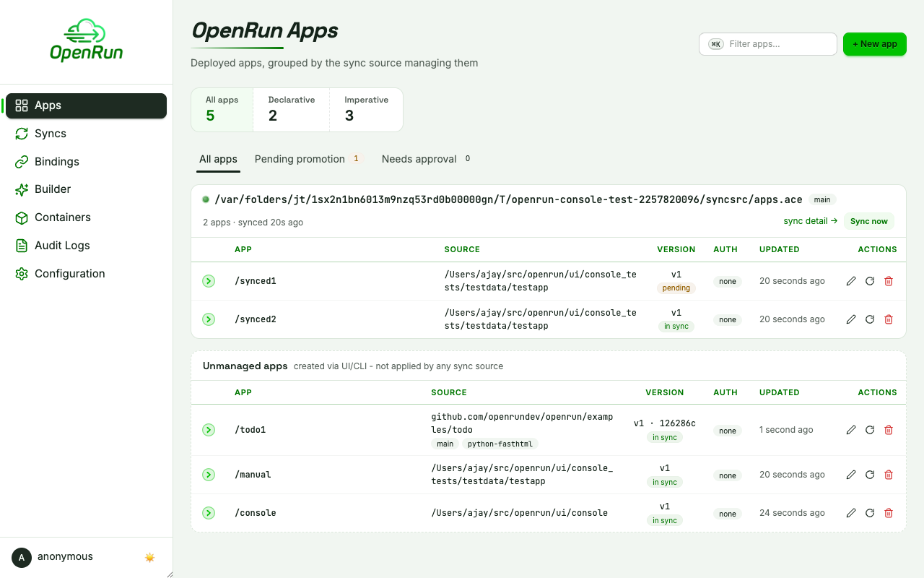Click the v1 · 126286c version text
The height and width of the screenshot is (578, 924).
(665, 423)
